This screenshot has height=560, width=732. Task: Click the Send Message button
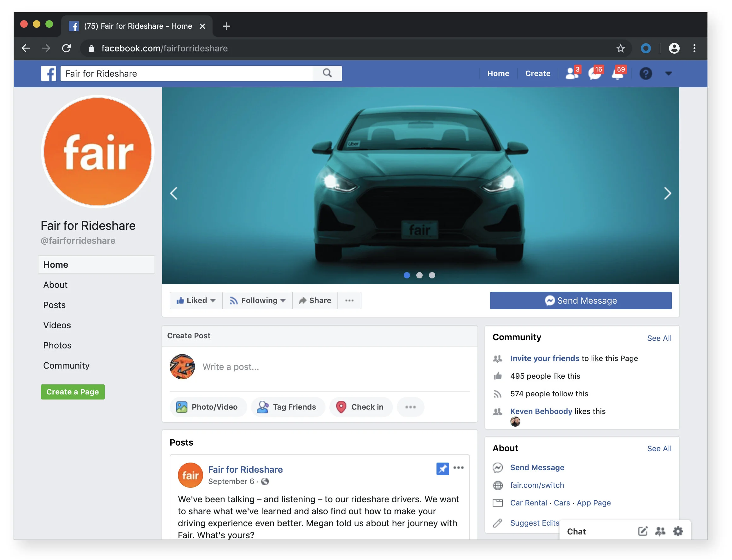581,300
